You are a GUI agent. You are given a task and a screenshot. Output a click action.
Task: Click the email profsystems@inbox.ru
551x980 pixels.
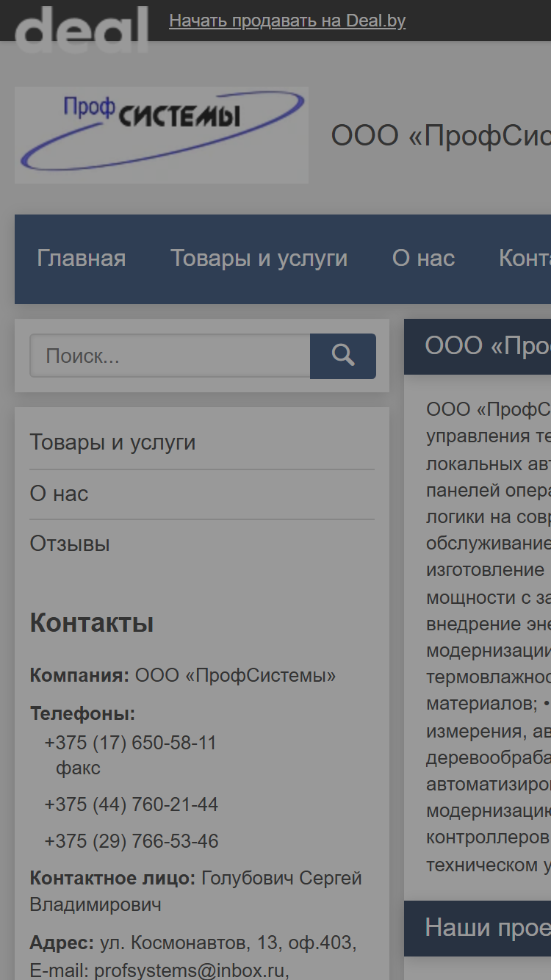tap(189, 970)
